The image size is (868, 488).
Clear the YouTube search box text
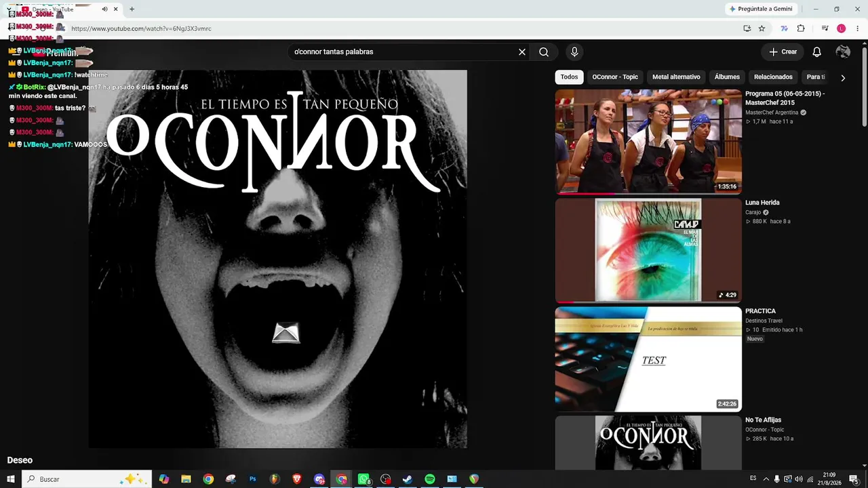[x=522, y=52]
